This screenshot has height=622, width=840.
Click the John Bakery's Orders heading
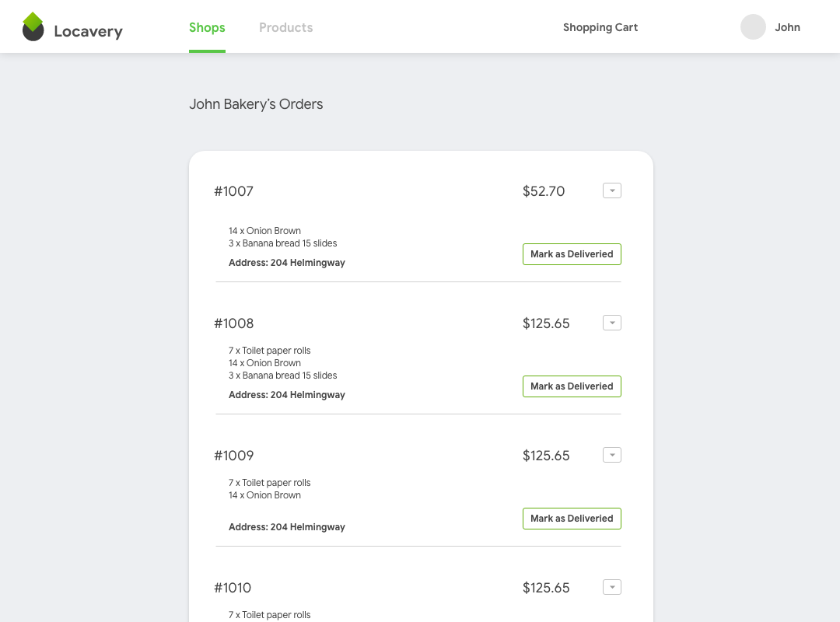pyautogui.click(x=256, y=104)
